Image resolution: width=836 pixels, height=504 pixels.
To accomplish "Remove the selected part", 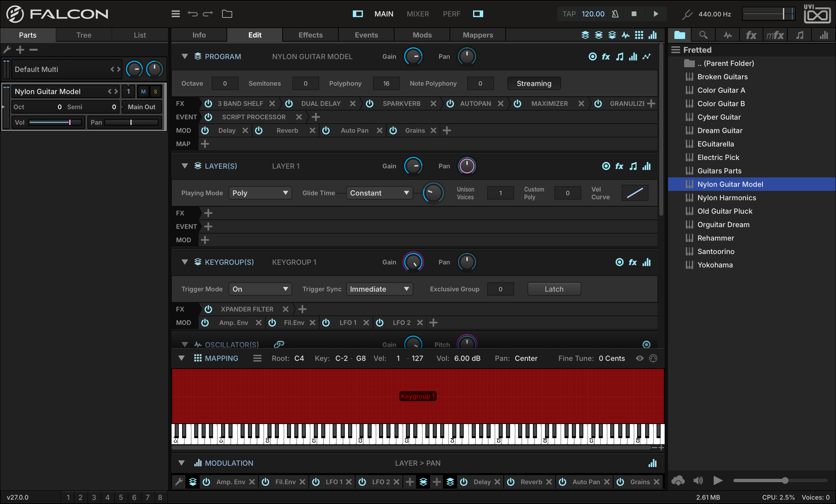I will tap(33, 50).
